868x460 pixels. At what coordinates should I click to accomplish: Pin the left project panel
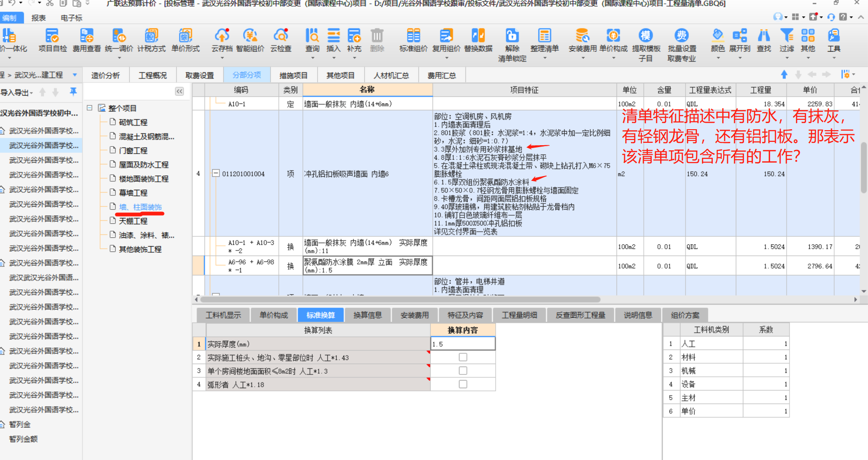tap(73, 92)
